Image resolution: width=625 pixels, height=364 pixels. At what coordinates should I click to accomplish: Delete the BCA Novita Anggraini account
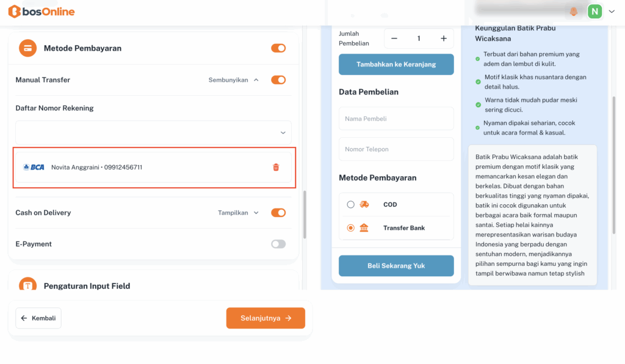(x=276, y=167)
